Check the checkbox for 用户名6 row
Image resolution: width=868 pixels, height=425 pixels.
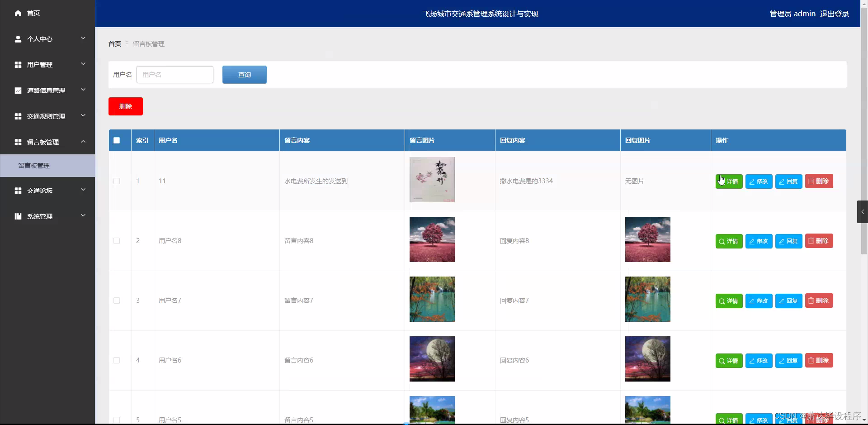point(117,360)
